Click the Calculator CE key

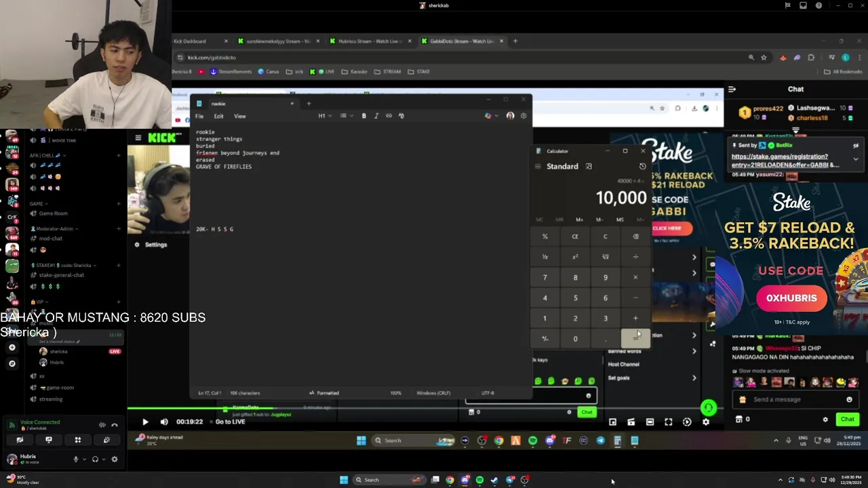point(575,237)
